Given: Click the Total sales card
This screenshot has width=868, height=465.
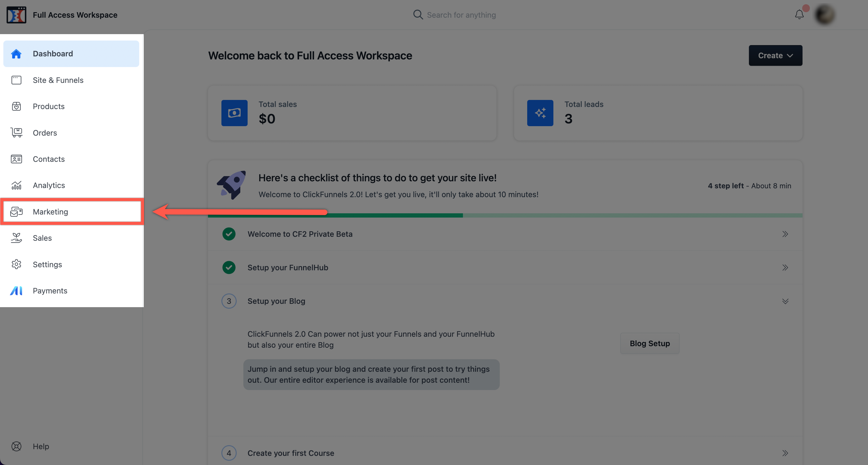Looking at the screenshot, I should [352, 113].
